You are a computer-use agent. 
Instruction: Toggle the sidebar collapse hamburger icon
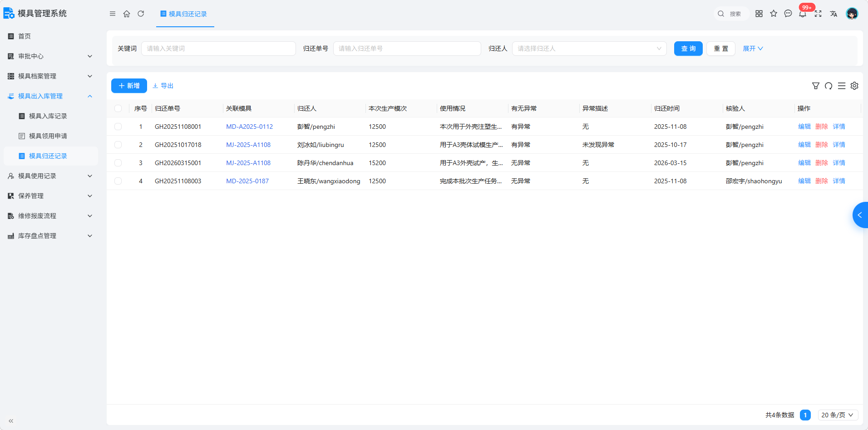pos(113,14)
